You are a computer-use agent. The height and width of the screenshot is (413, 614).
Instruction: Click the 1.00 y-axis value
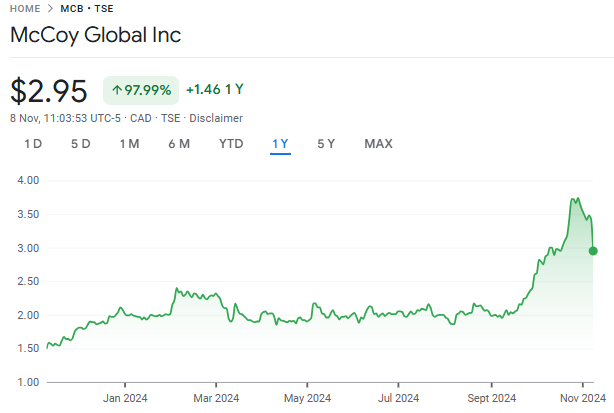28,382
